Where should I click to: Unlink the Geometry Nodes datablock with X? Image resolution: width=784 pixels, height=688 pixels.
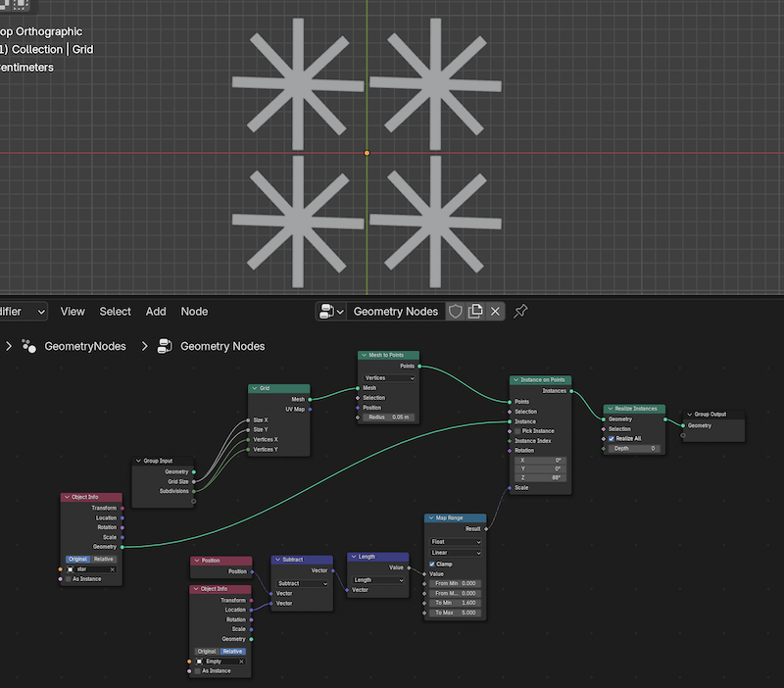[x=495, y=312]
